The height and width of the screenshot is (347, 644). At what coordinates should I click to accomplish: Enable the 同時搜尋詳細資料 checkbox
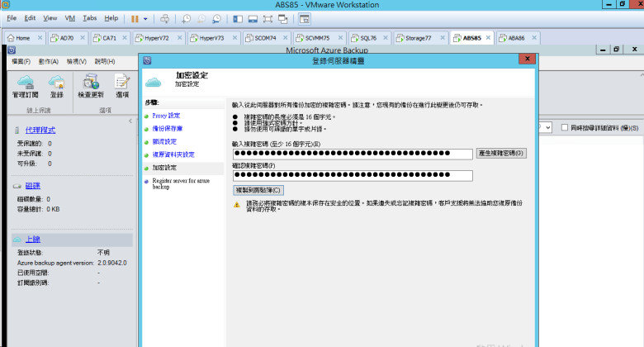(x=565, y=128)
